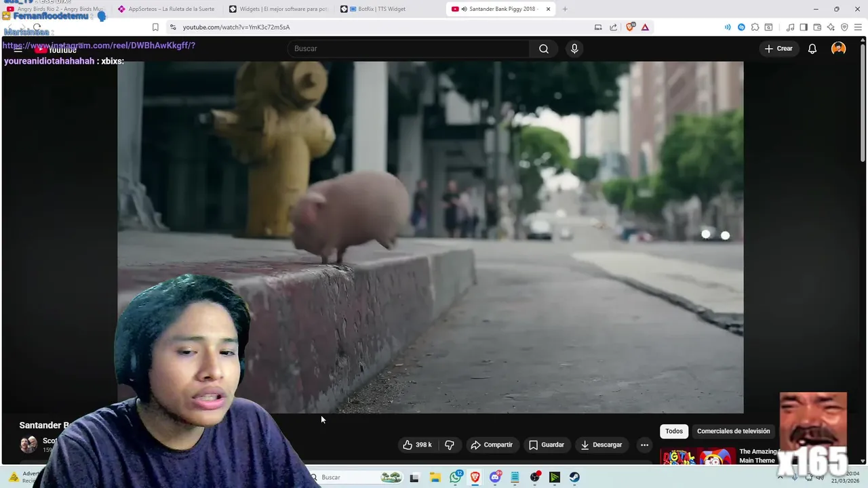Click the address bar URL
Image resolution: width=868 pixels, height=488 pixels.
tap(236, 27)
